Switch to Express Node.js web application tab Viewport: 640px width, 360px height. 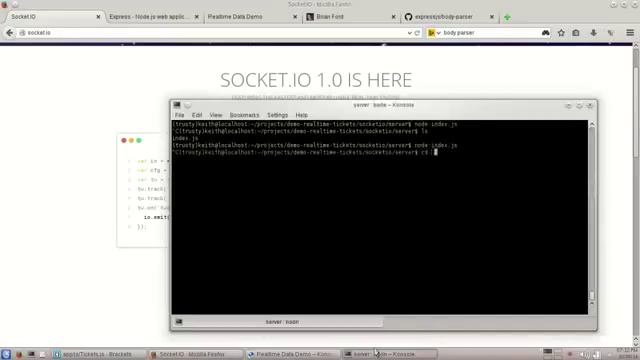click(x=153, y=17)
